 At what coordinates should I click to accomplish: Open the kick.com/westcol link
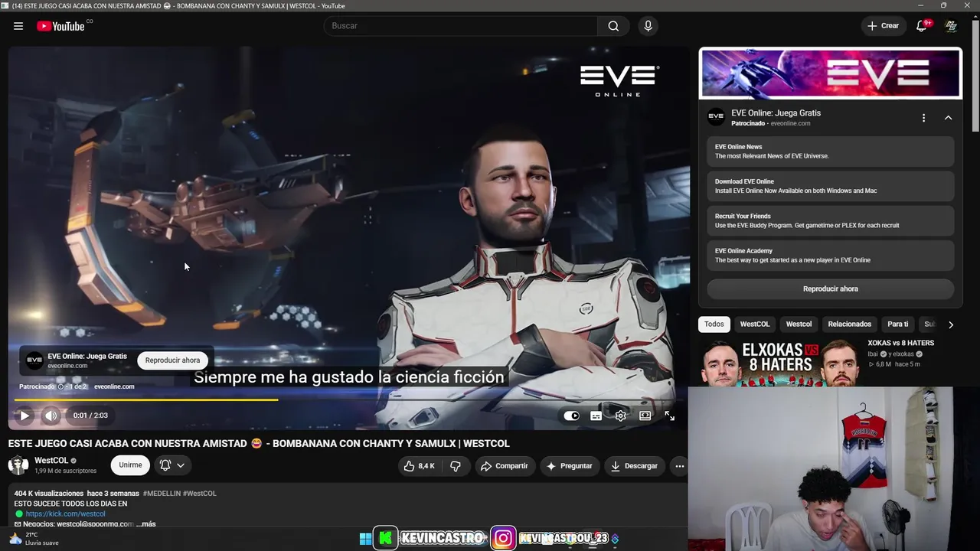(65, 514)
